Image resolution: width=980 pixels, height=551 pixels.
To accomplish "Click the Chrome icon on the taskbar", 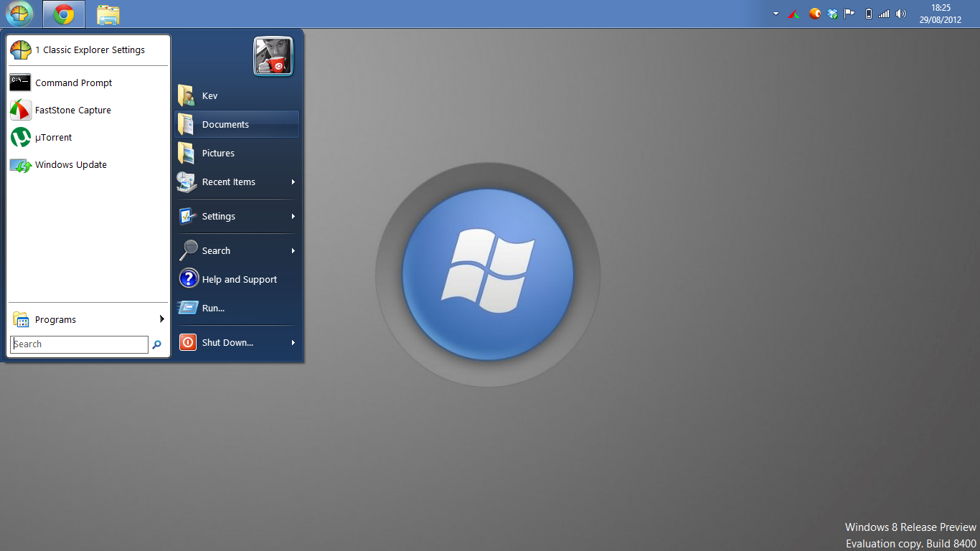I will [x=64, y=14].
